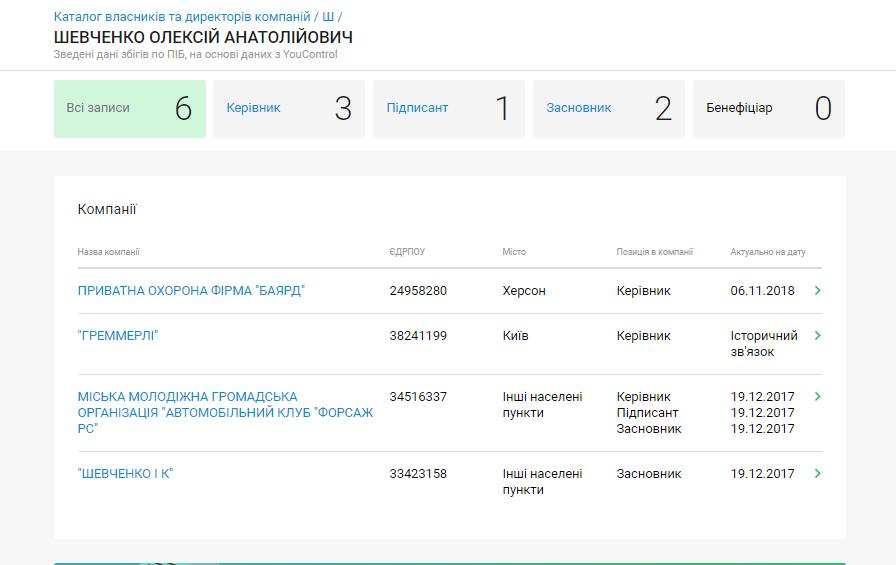Click the ЄДРПОУ column header
Image resolution: width=896 pixels, height=565 pixels.
pyautogui.click(x=407, y=252)
